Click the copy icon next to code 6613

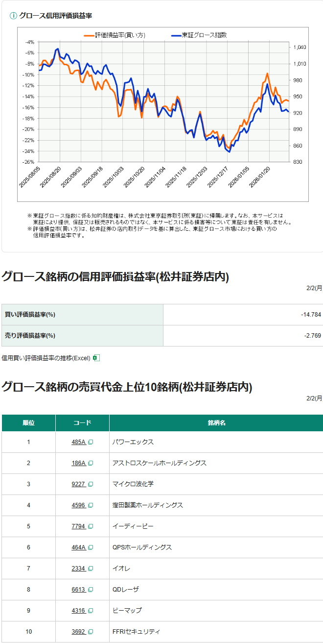[91, 590]
